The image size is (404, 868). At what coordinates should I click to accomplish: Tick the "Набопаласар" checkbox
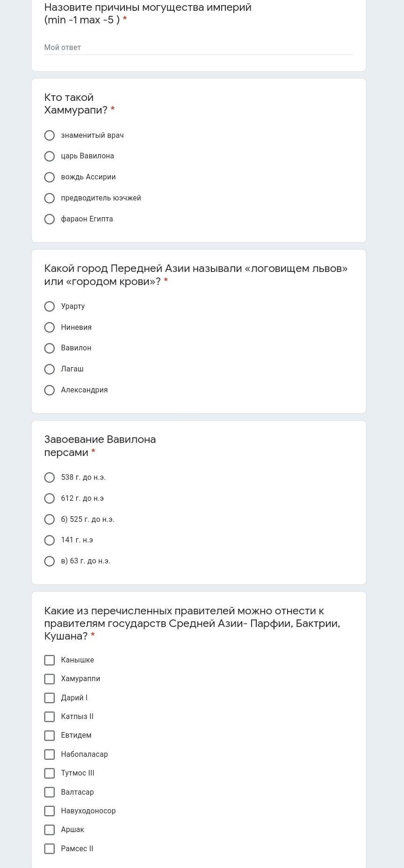point(50,754)
